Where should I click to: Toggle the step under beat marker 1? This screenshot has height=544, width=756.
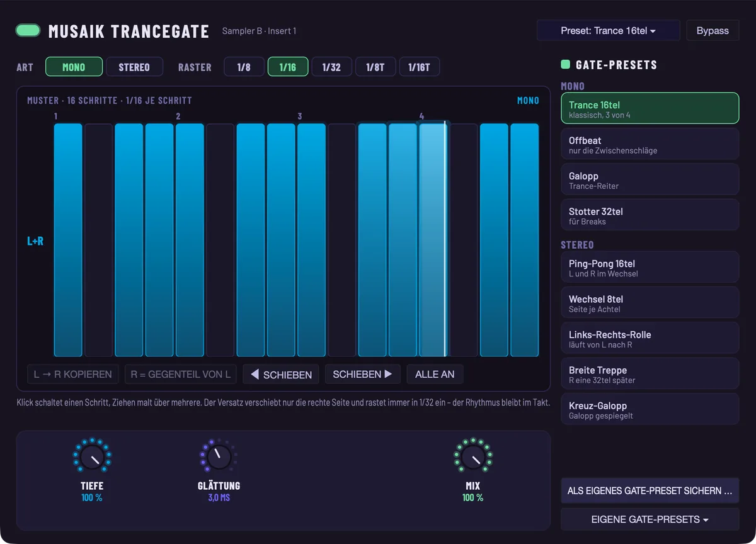[68, 240]
